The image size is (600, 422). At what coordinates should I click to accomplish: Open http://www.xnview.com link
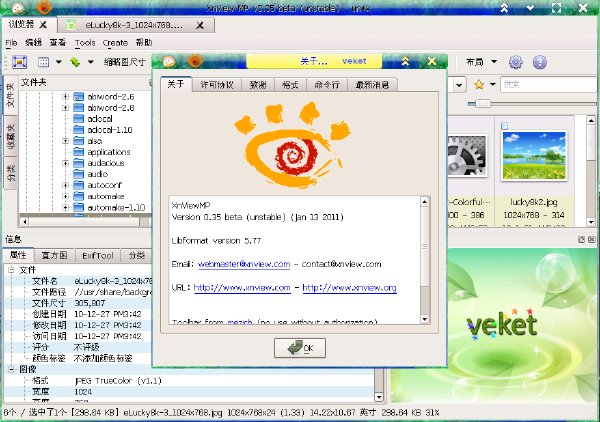coord(242,288)
